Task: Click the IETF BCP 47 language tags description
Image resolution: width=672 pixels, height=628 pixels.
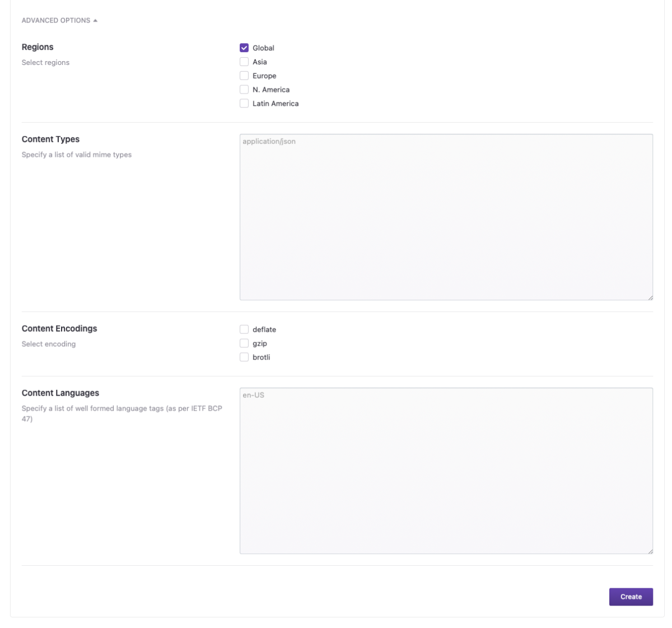Action: coord(122,413)
